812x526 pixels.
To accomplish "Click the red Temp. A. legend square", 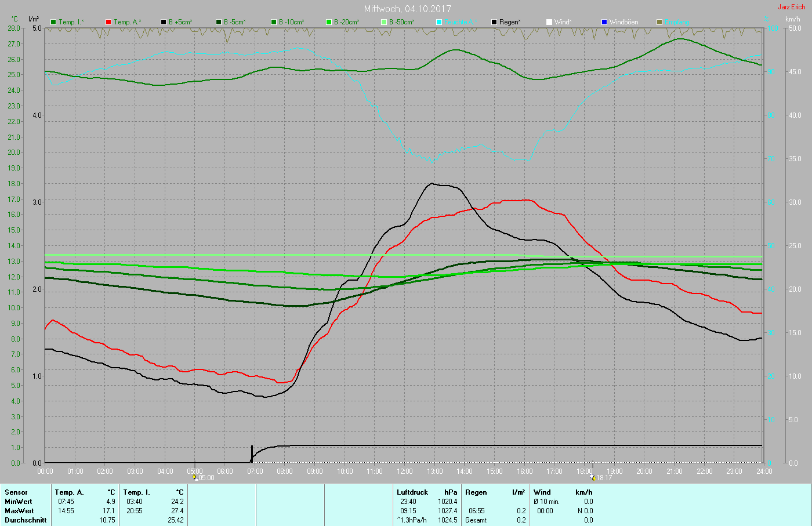I will point(108,22).
